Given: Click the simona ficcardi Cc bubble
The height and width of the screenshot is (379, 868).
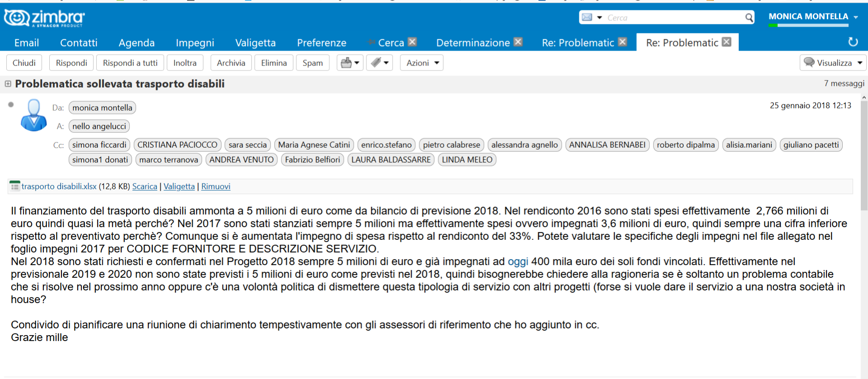Looking at the screenshot, I should tap(99, 145).
